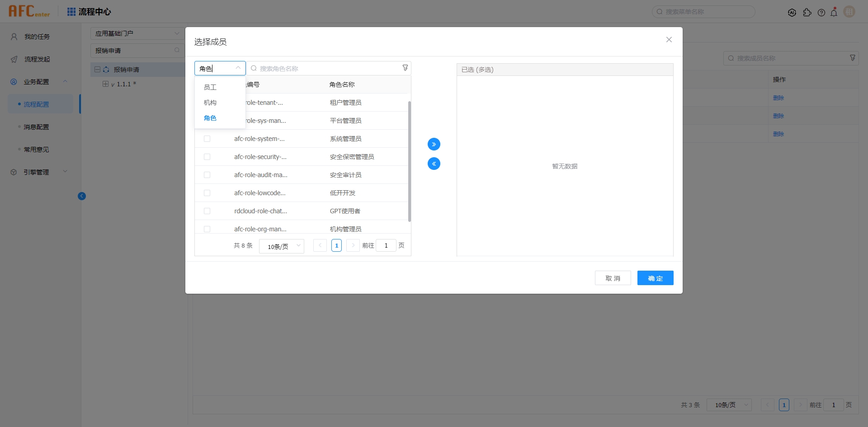Click the filter icon in role search

405,68
